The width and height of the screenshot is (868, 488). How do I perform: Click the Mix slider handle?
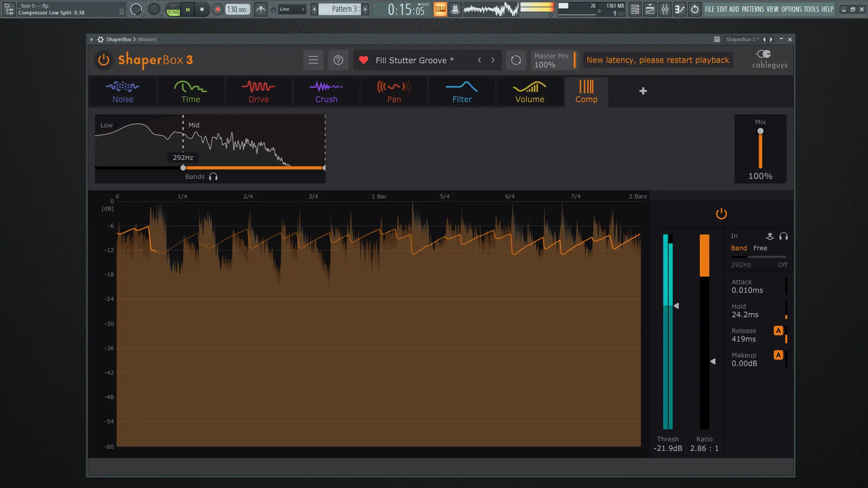tap(760, 131)
